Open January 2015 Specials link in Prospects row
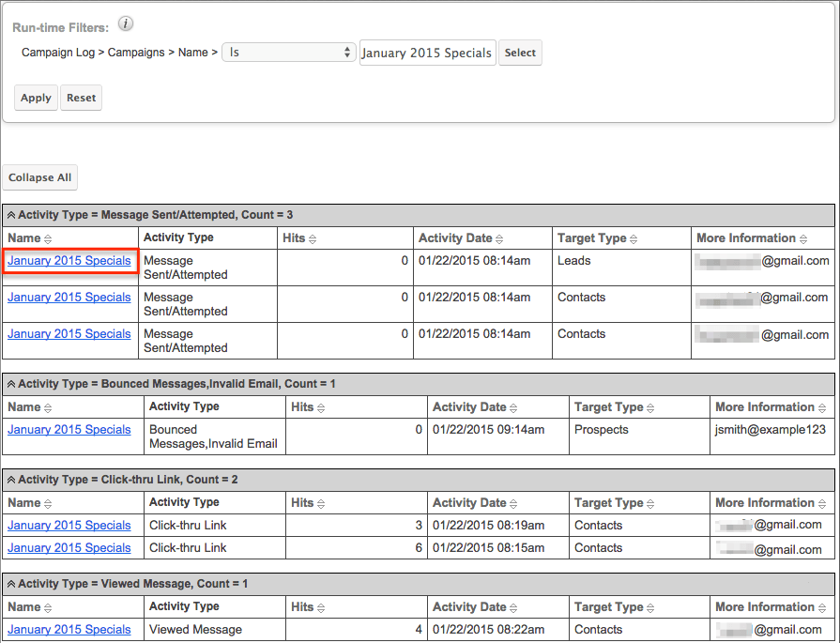 point(69,430)
